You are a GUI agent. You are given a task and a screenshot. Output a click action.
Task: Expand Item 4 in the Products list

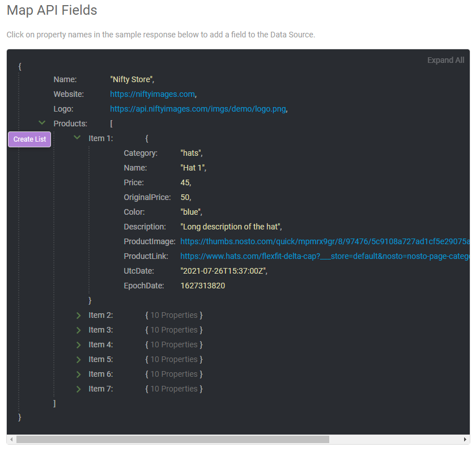pos(79,344)
